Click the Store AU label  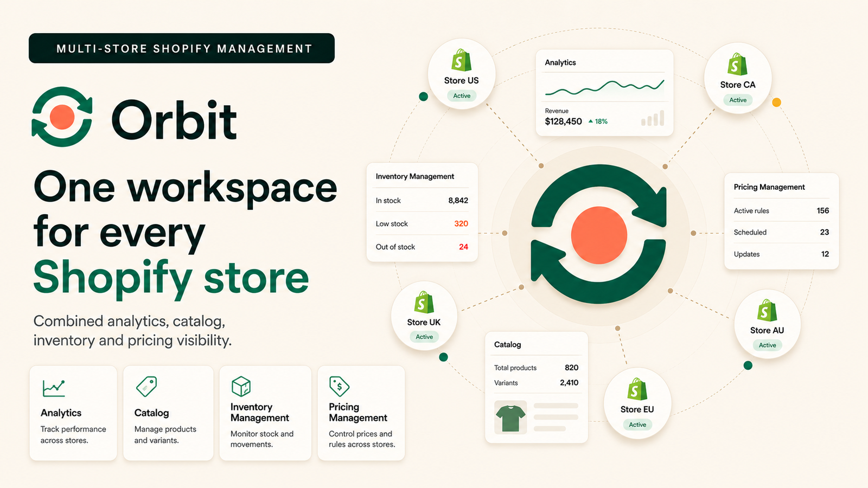[767, 331]
